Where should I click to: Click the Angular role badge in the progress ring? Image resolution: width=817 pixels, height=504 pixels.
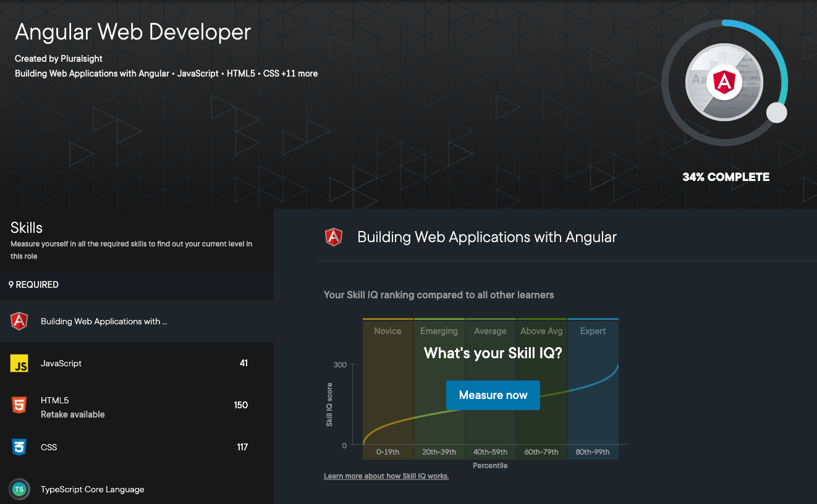pyautogui.click(x=724, y=82)
